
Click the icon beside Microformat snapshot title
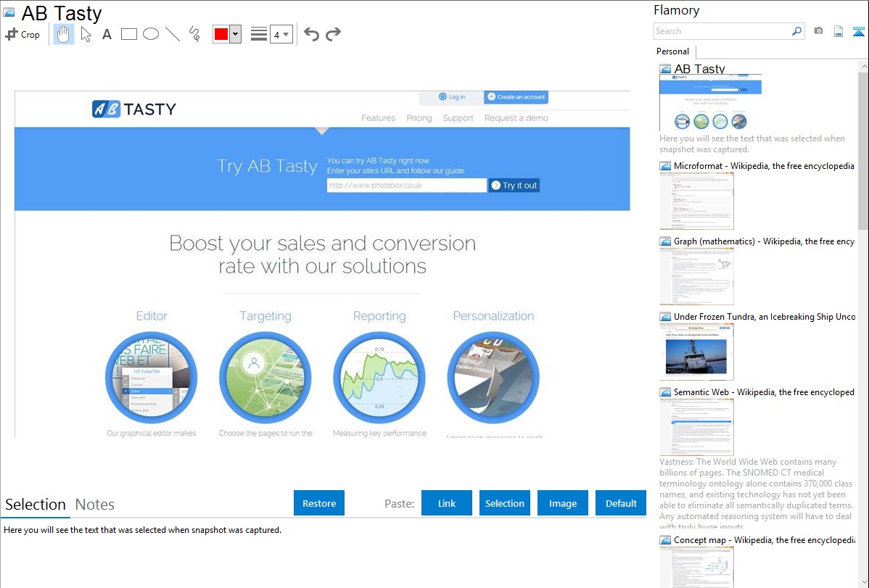[x=665, y=166]
